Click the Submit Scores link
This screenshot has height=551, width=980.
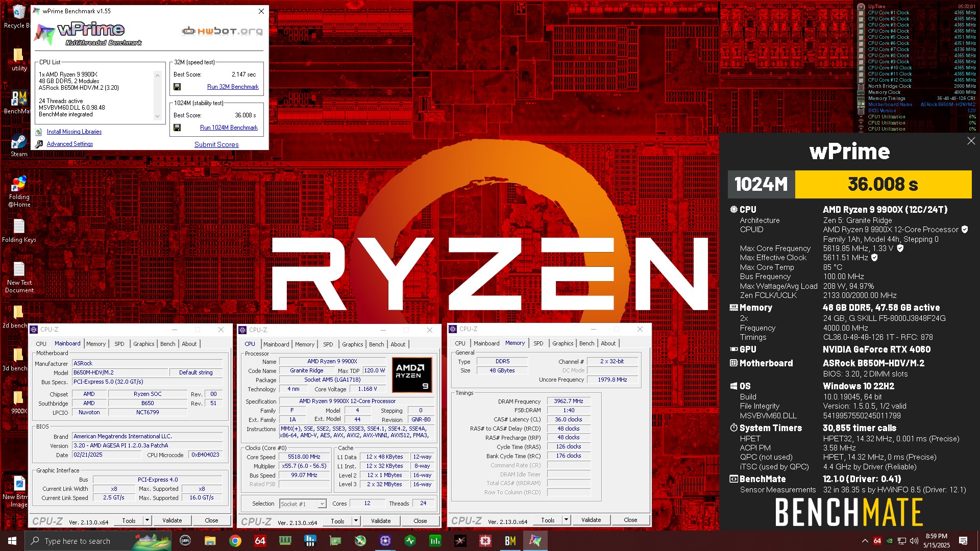coord(216,144)
